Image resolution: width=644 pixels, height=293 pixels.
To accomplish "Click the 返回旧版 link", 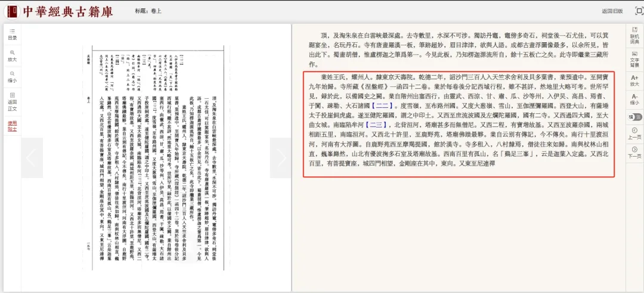I will [612, 11].
